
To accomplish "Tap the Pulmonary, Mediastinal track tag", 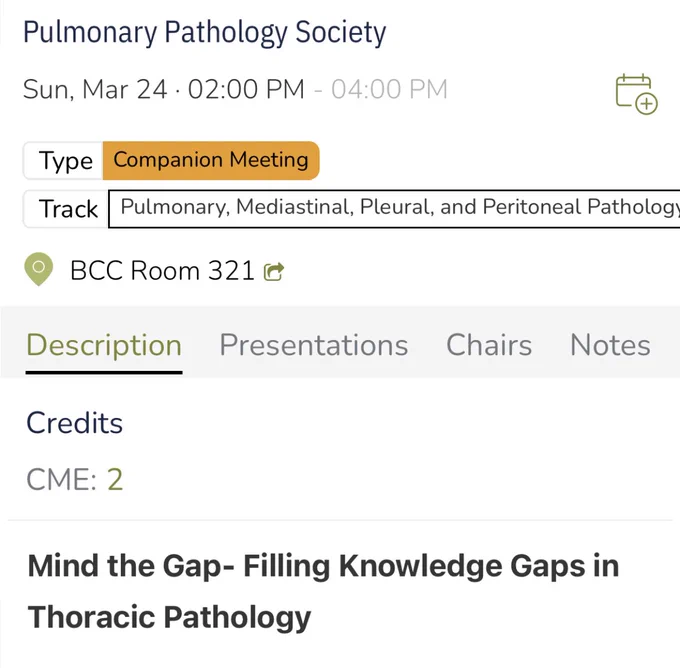I will click(x=394, y=208).
